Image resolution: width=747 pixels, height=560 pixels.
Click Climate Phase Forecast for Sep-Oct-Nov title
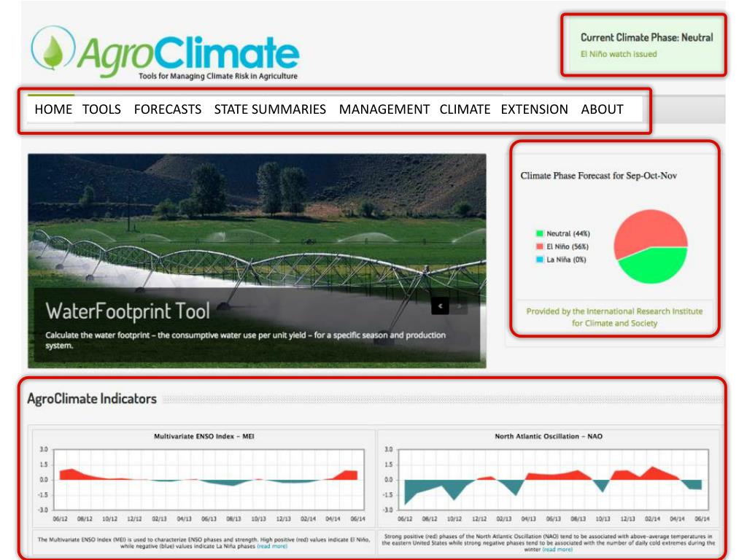pyautogui.click(x=598, y=176)
